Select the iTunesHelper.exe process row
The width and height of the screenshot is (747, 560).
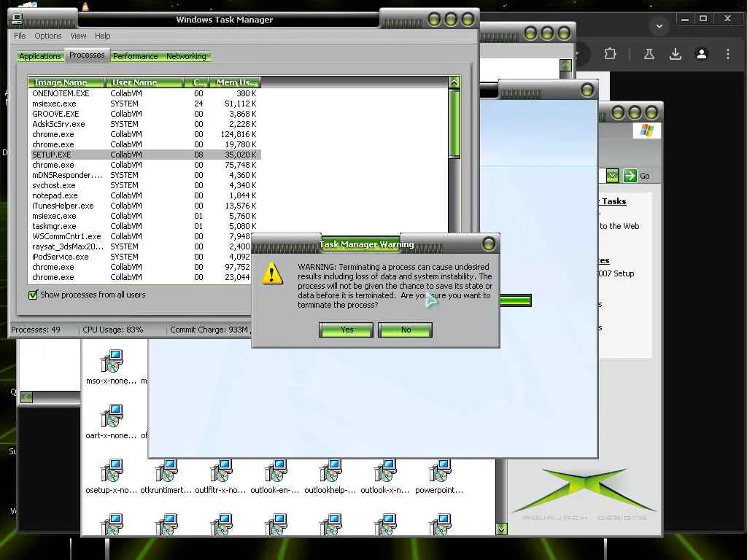click(144, 206)
